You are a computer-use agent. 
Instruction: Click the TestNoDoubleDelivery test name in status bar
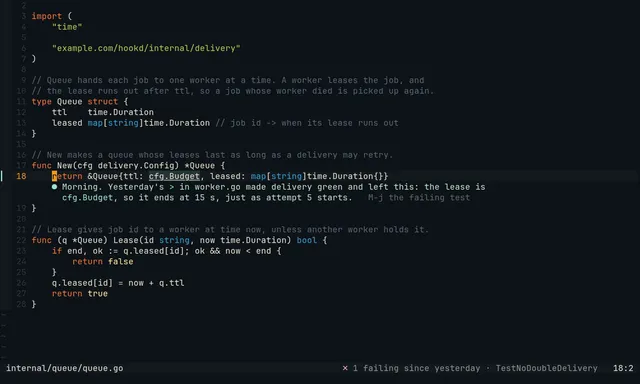tap(547, 368)
